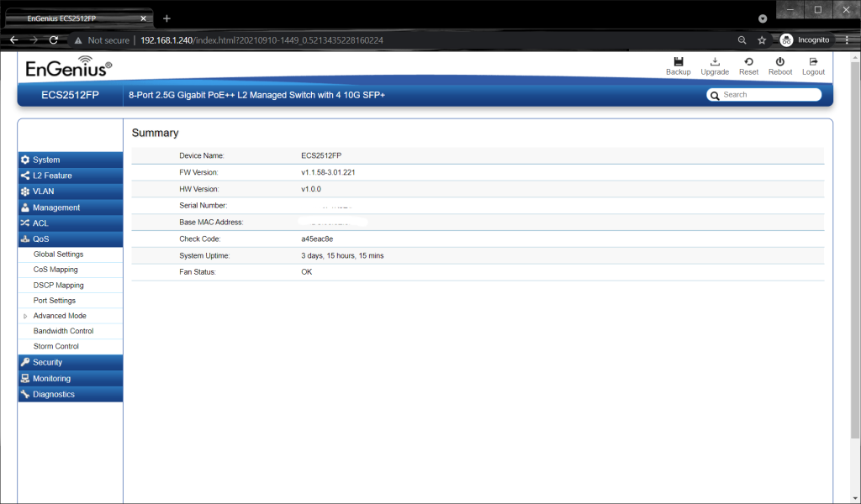Click the Reset circular arrow icon
861x504 pixels.
click(748, 61)
